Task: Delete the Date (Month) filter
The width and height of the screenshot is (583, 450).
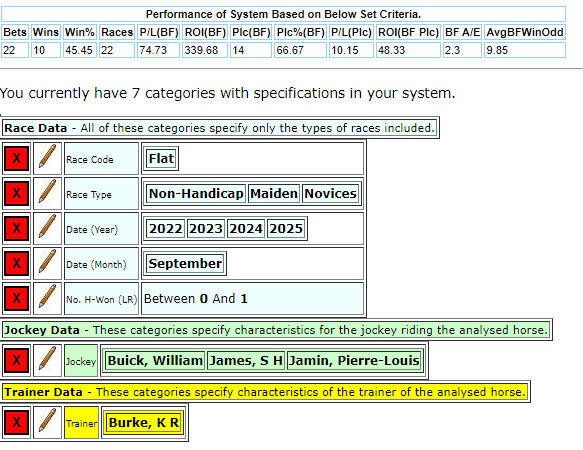Action: point(17,263)
